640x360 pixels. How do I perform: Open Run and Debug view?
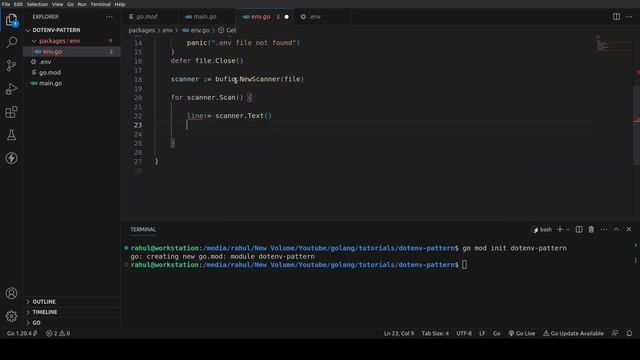coord(11,89)
